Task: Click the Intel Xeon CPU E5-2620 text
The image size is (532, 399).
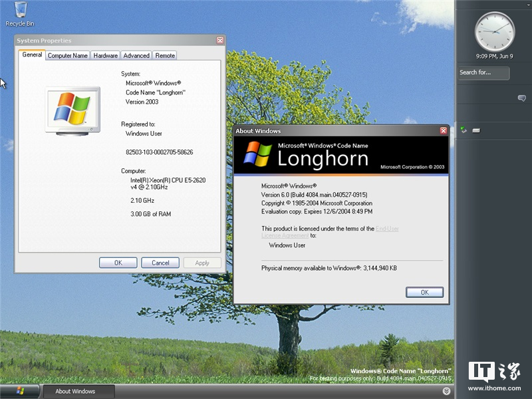Action: click(168, 184)
